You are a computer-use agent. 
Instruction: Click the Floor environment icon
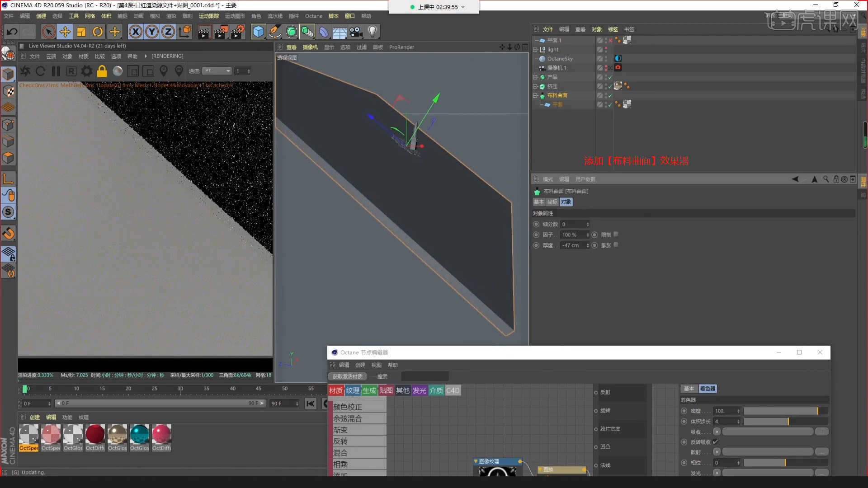tap(340, 32)
